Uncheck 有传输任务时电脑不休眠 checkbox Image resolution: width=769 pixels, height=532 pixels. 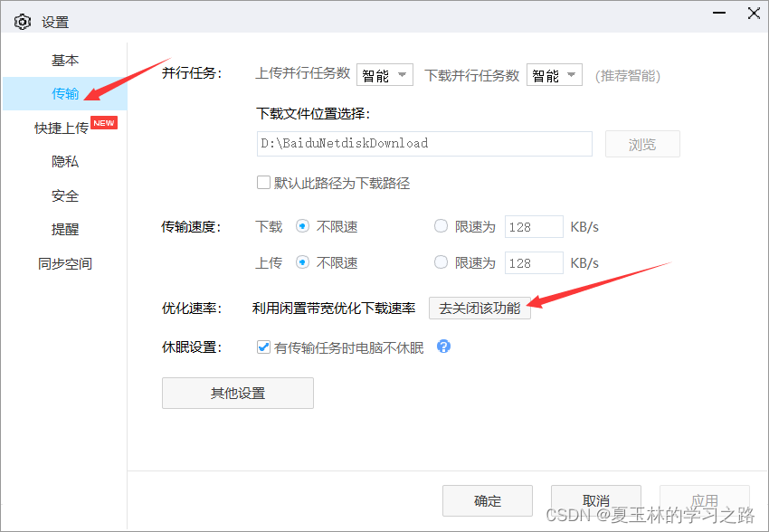click(263, 347)
